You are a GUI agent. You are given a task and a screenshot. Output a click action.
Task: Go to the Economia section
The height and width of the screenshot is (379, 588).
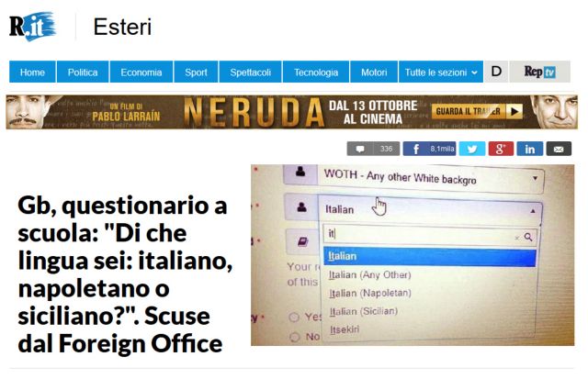(141, 72)
